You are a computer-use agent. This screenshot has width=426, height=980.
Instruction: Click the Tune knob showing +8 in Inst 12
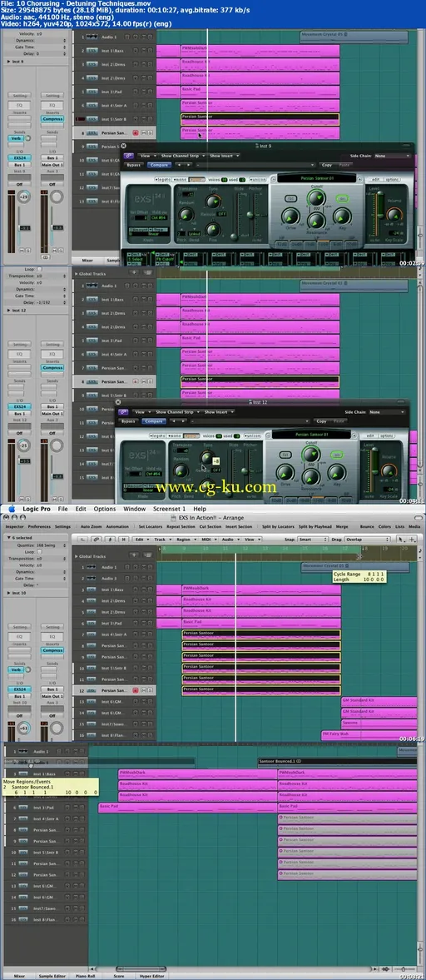tap(206, 458)
